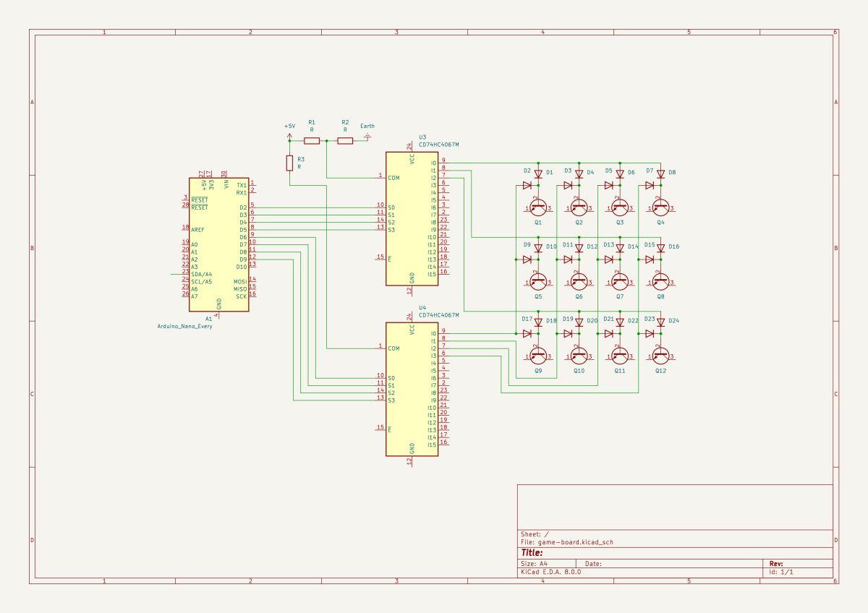
Task: Click the File: game-board.kicad_sch text
Action: 566,541
